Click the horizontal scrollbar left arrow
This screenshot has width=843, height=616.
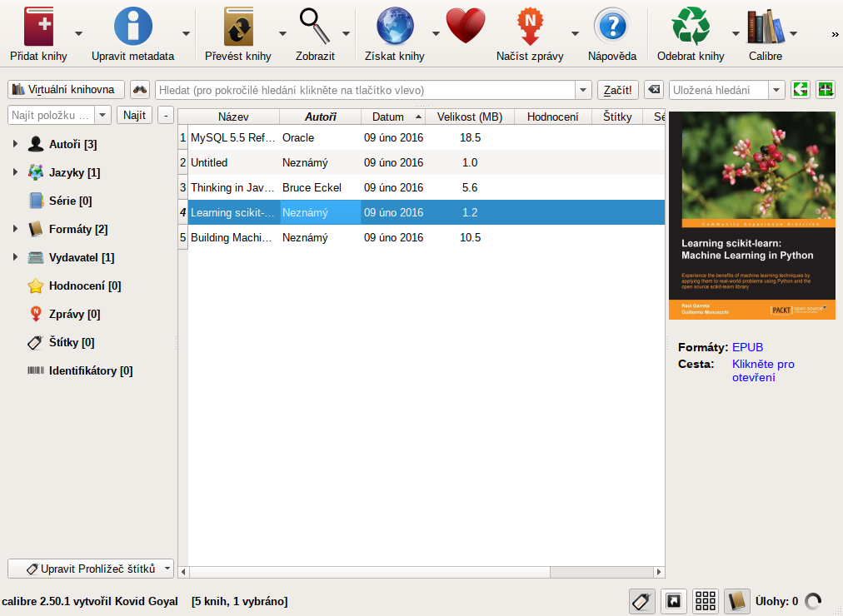(183, 572)
